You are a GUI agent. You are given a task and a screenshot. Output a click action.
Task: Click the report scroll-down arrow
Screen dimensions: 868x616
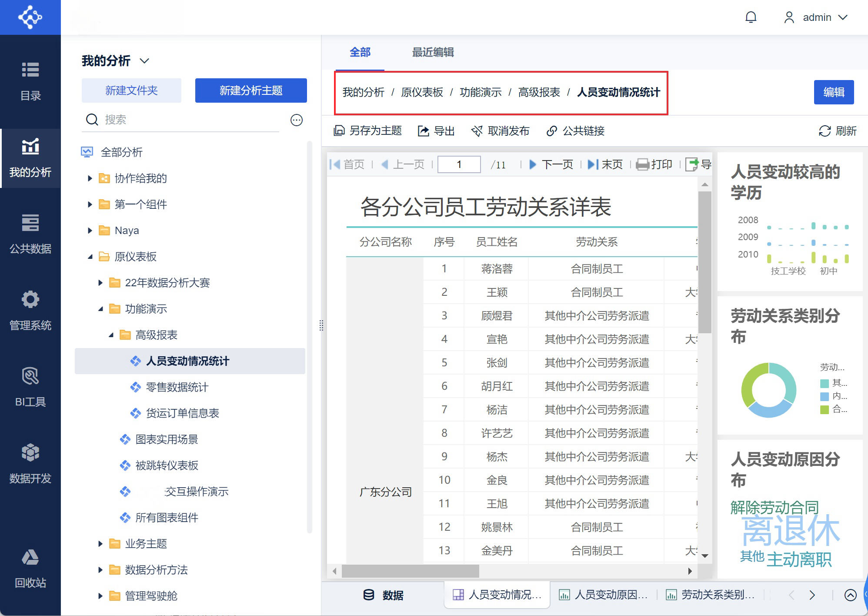pyautogui.click(x=705, y=556)
